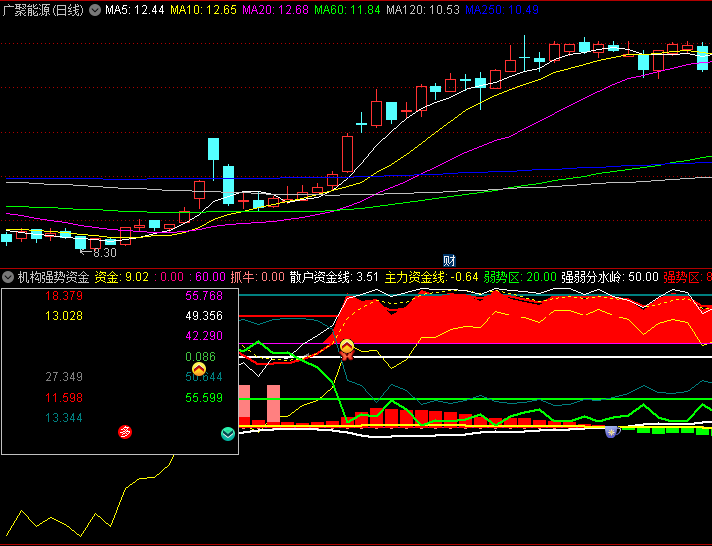Click the red 多 bullish signal icon
Image resolution: width=712 pixels, height=546 pixels.
[125, 432]
